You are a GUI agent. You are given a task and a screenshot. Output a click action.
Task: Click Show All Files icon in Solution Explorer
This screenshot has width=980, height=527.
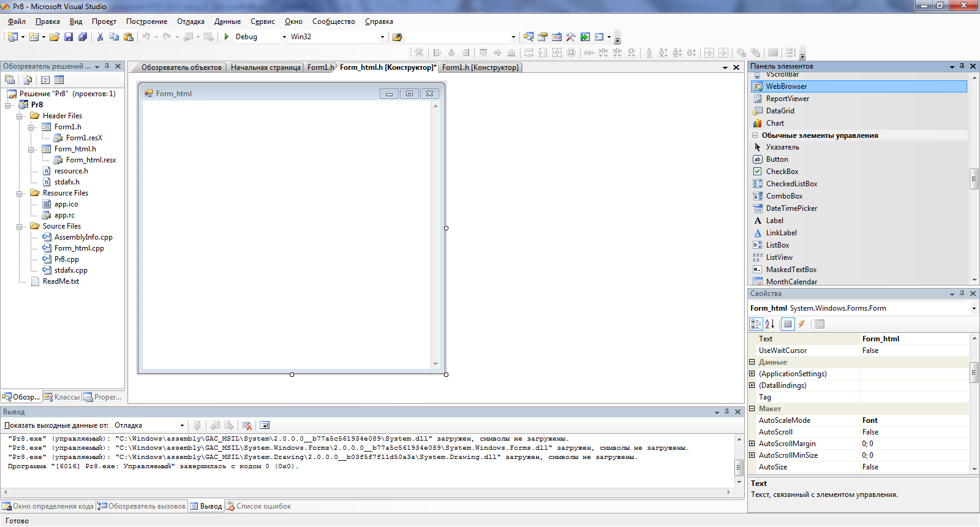coord(28,80)
